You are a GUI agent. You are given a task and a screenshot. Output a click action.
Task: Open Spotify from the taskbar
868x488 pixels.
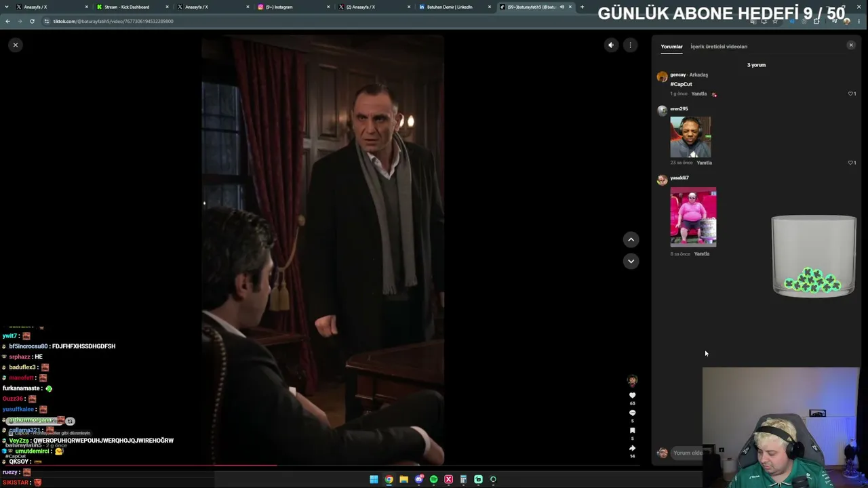[x=433, y=479]
